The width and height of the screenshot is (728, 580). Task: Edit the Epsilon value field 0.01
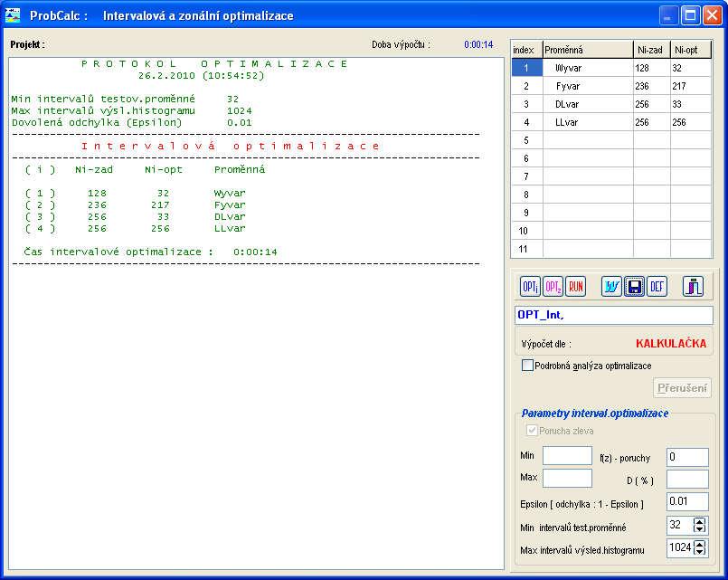687,501
